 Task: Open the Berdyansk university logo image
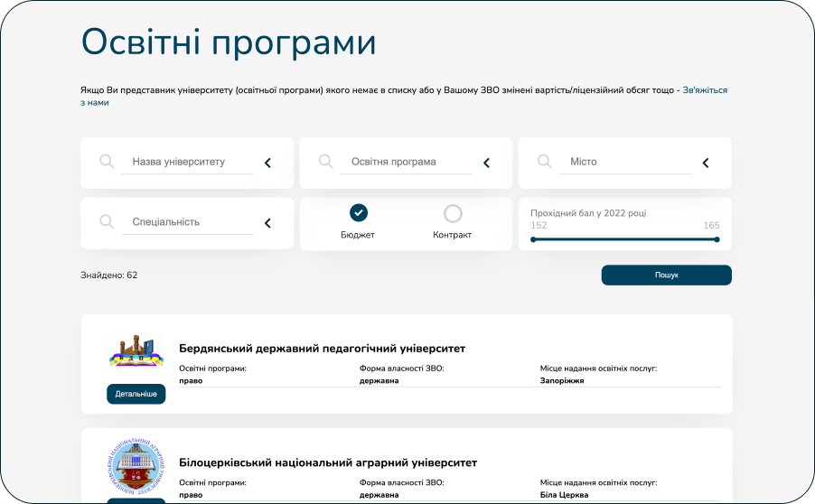136,352
